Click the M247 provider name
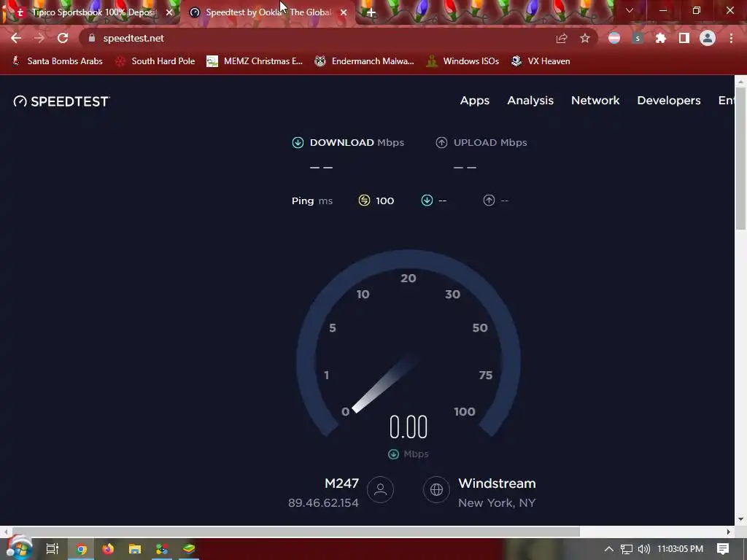747x560 pixels. coord(341,483)
